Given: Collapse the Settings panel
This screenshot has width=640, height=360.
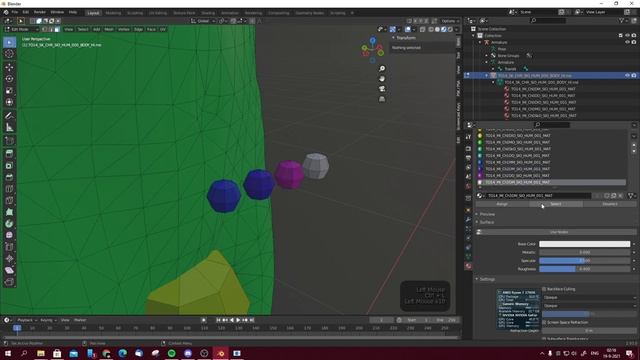Looking at the screenshot, I should (477, 279).
